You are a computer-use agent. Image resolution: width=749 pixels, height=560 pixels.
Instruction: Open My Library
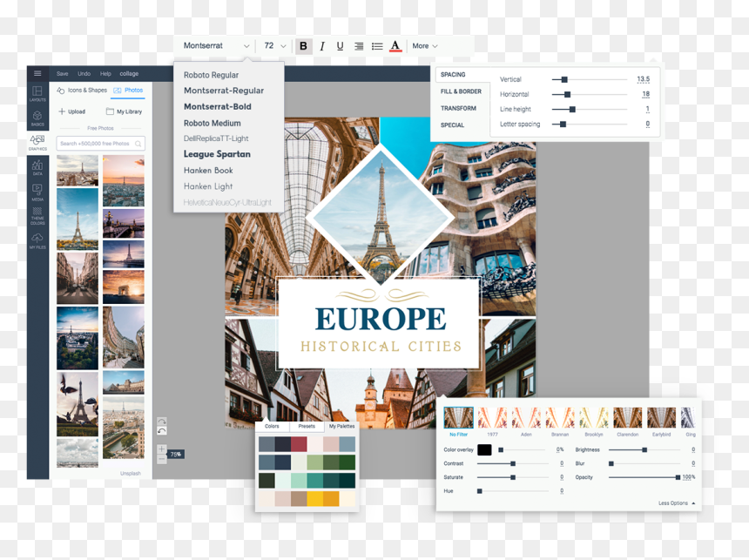(124, 111)
